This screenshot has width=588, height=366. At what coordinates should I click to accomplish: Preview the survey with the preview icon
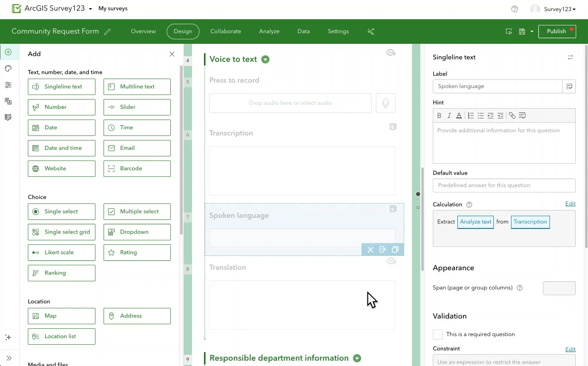(509, 31)
